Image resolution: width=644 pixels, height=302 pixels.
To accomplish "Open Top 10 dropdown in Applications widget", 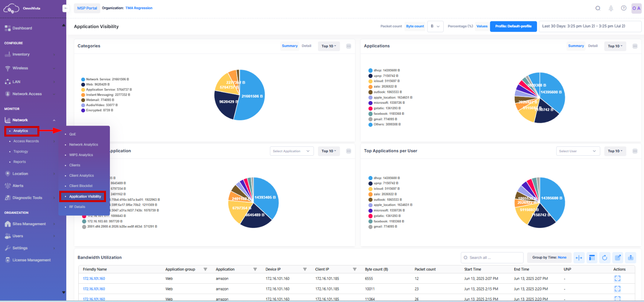I will [615, 46].
